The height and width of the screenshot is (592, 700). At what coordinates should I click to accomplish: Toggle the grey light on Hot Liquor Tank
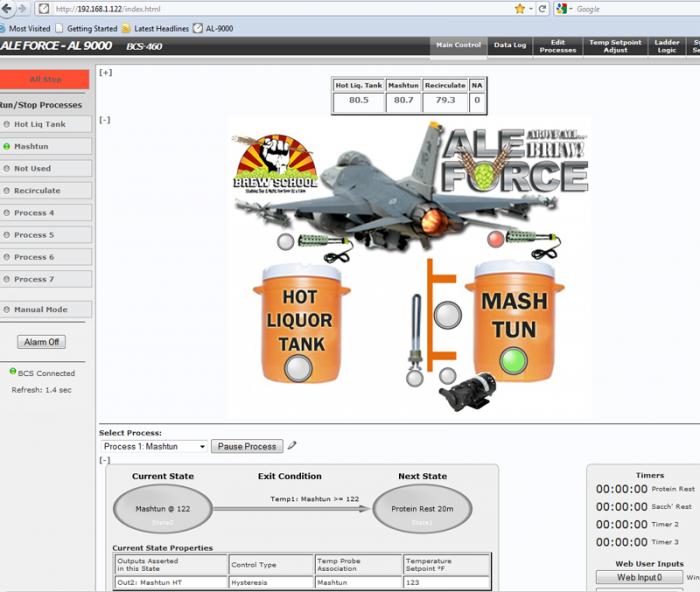[298, 368]
